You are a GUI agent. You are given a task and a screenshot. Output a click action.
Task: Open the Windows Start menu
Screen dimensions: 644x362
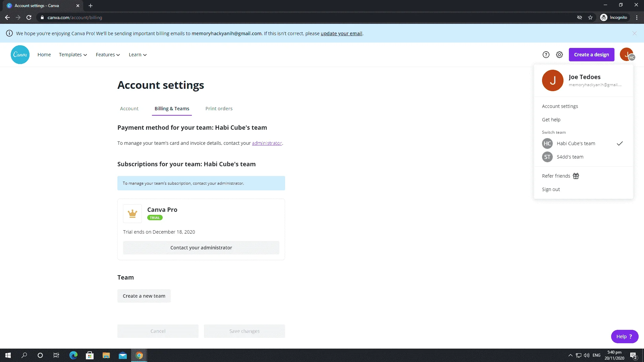tap(8, 355)
